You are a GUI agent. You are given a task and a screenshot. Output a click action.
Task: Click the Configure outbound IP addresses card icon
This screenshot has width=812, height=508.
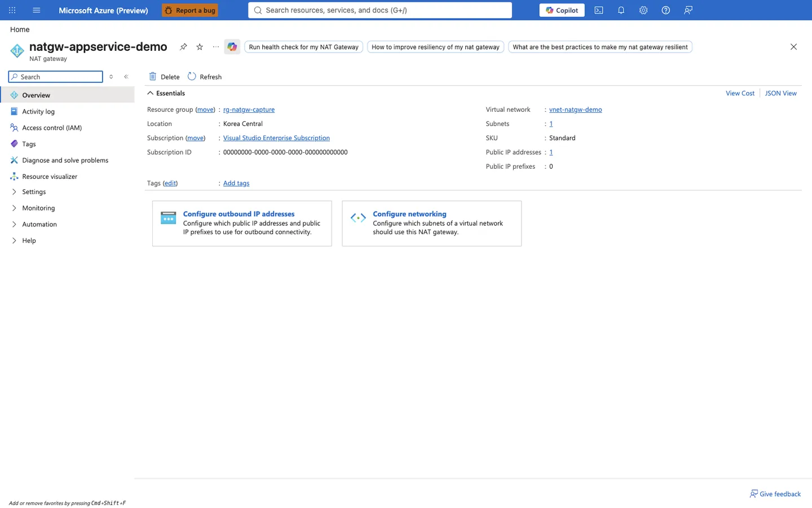[x=169, y=218]
